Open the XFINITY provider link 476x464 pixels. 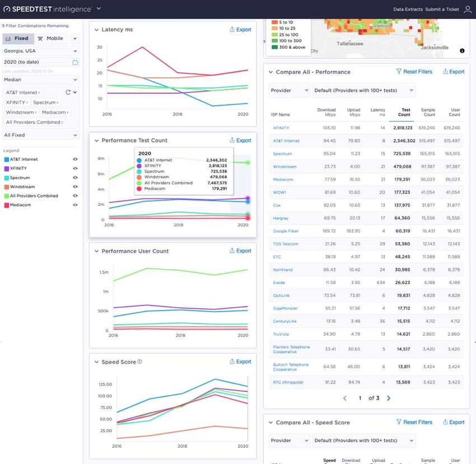[x=281, y=128]
